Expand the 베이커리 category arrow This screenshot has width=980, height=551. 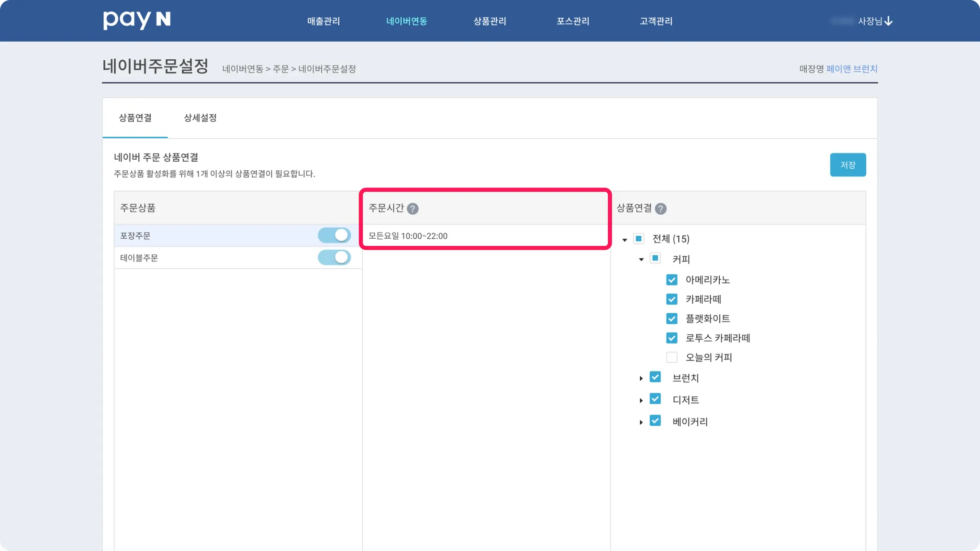641,422
